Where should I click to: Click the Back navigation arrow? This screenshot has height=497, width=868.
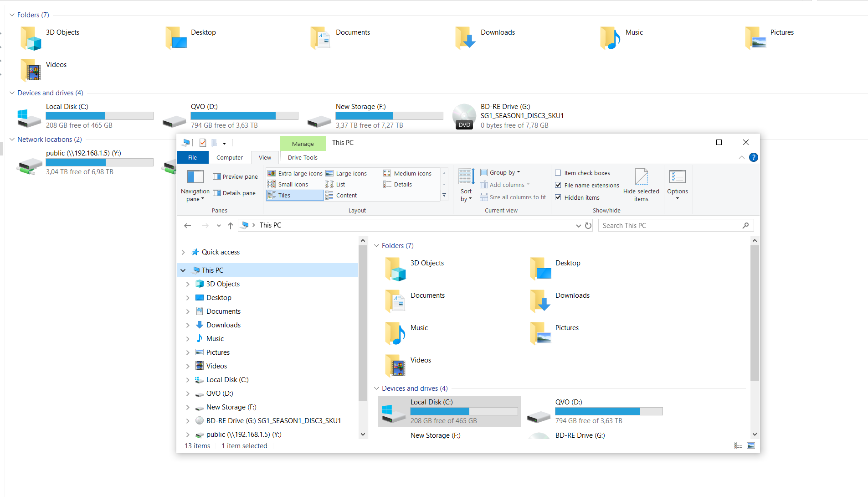pos(187,226)
